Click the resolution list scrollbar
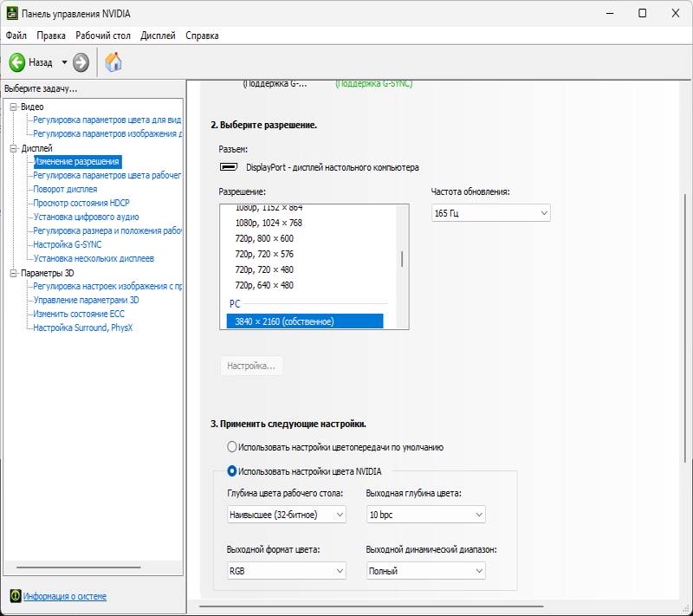Screen dimensions: 693x616 (x=402, y=260)
